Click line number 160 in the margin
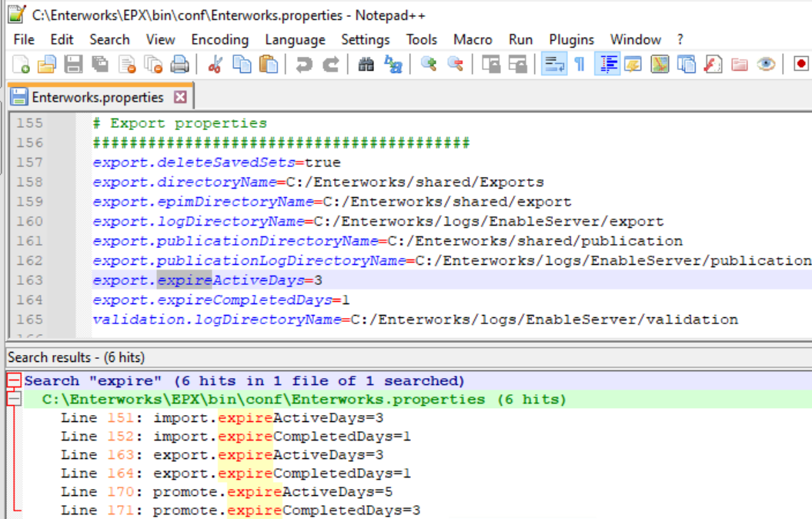The height and width of the screenshot is (519, 812). (x=30, y=221)
